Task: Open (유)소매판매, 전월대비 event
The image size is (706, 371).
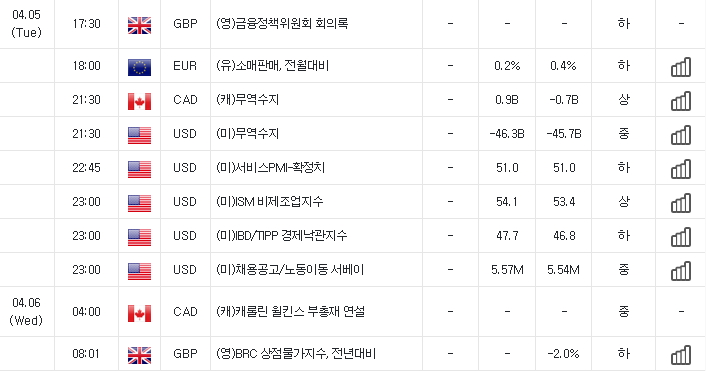Action: pos(273,66)
